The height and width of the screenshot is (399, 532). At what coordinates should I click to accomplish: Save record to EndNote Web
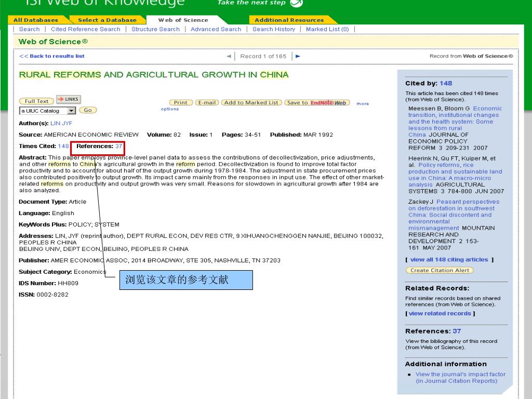pyautogui.click(x=317, y=102)
